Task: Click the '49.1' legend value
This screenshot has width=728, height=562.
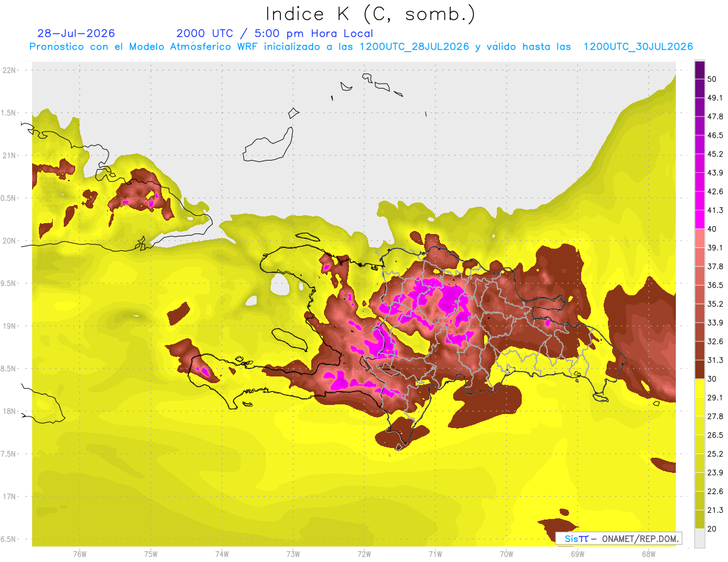Action: [x=715, y=98]
